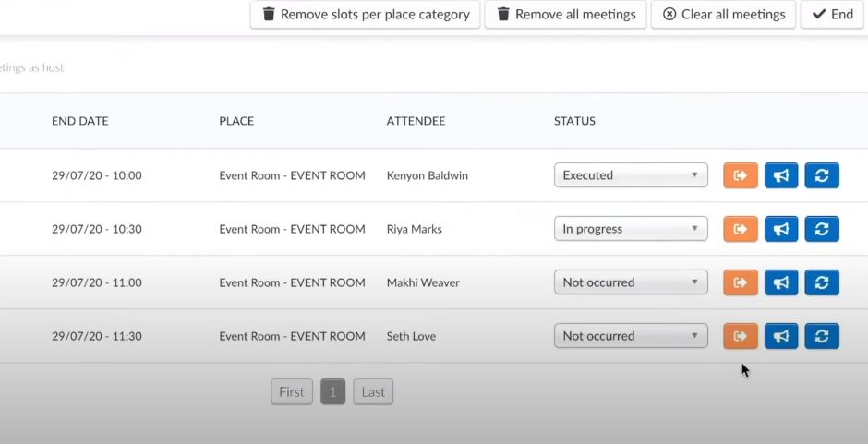The width and height of the screenshot is (868, 444).
Task: Open the Executed status dropdown
Action: click(631, 175)
